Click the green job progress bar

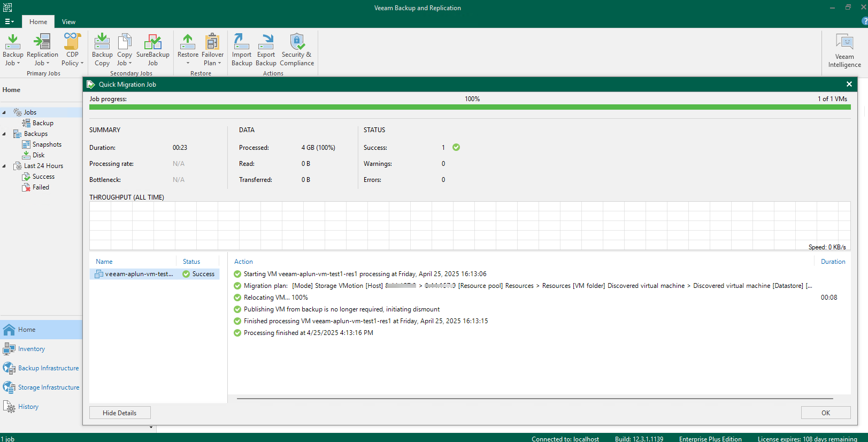pyautogui.click(x=470, y=107)
